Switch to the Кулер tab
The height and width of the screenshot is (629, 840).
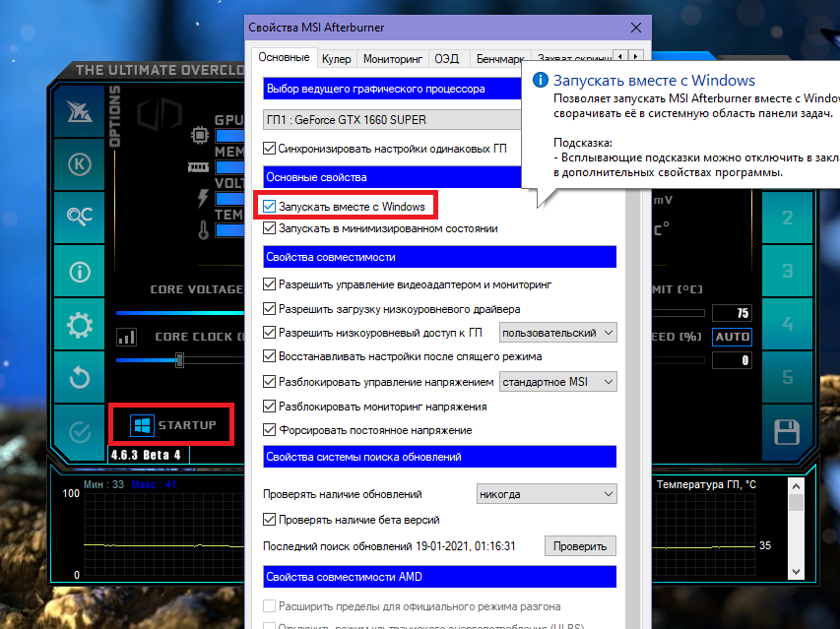336,59
